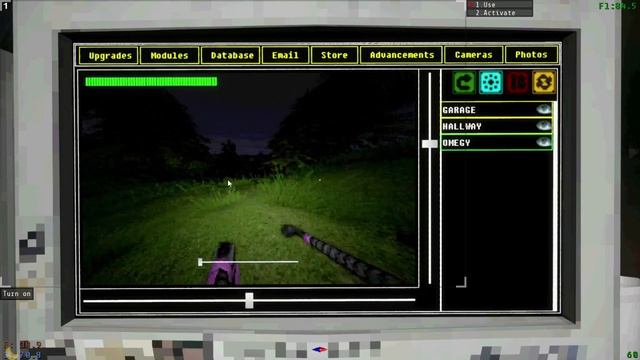Toggle the OMEGY camera eye icon
The width and height of the screenshot is (640, 360).
click(543, 142)
